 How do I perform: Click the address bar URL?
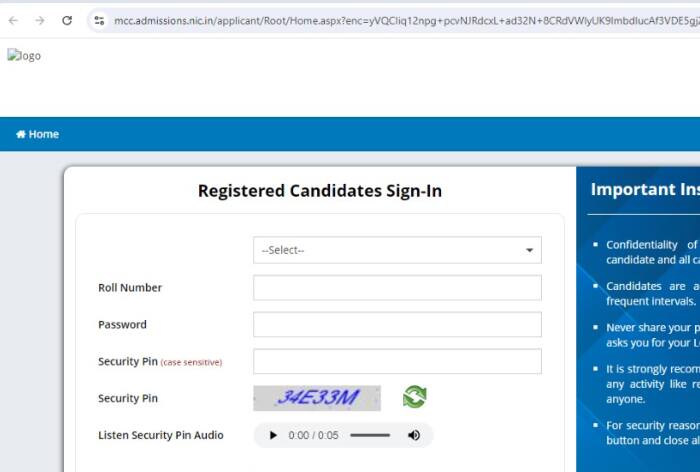[400, 20]
